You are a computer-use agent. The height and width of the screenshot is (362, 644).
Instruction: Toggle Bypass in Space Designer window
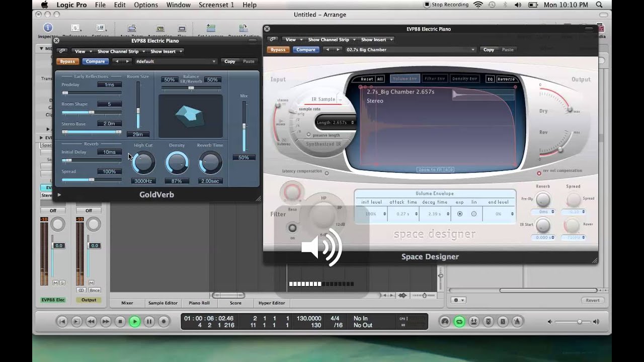tap(278, 50)
